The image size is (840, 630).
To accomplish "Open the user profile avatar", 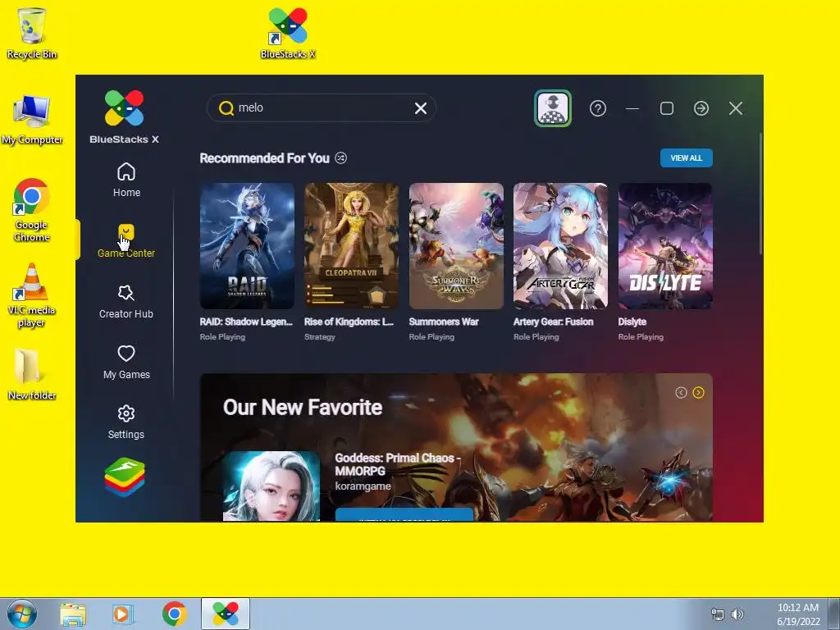I will coord(553,108).
